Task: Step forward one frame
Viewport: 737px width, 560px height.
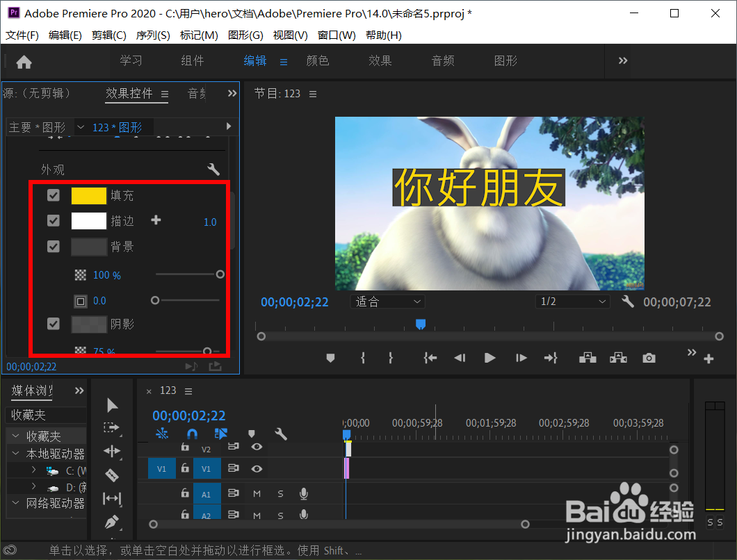Action: [521, 358]
